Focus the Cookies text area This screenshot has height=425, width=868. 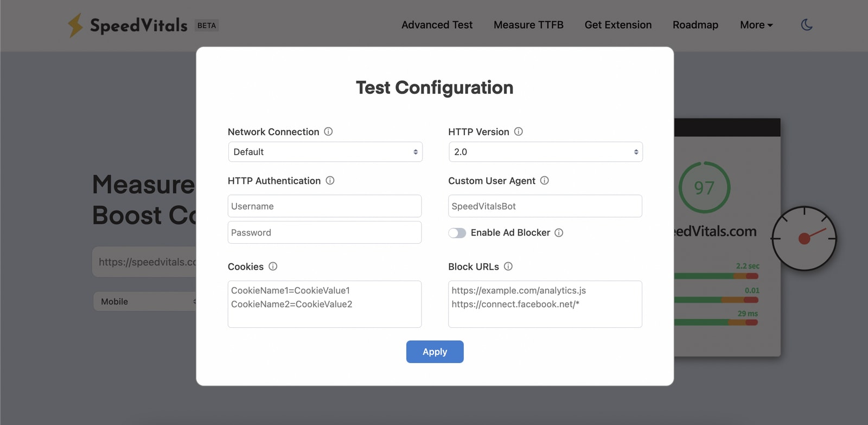click(x=324, y=304)
